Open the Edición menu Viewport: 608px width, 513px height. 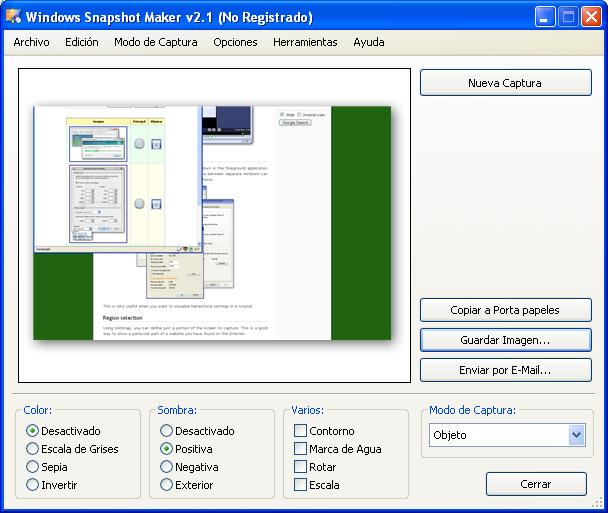pyautogui.click(x=82, y=42)
